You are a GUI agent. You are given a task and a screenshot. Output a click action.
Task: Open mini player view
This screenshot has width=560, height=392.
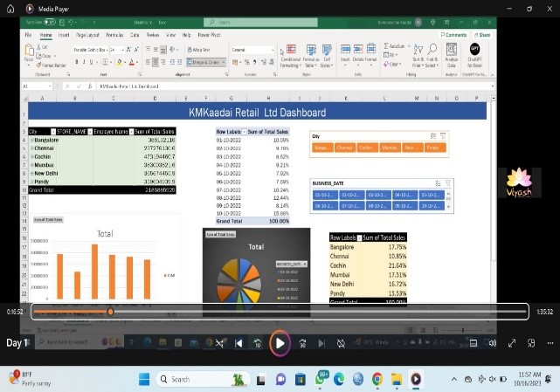pyautogui.click(x=531, y=343)
